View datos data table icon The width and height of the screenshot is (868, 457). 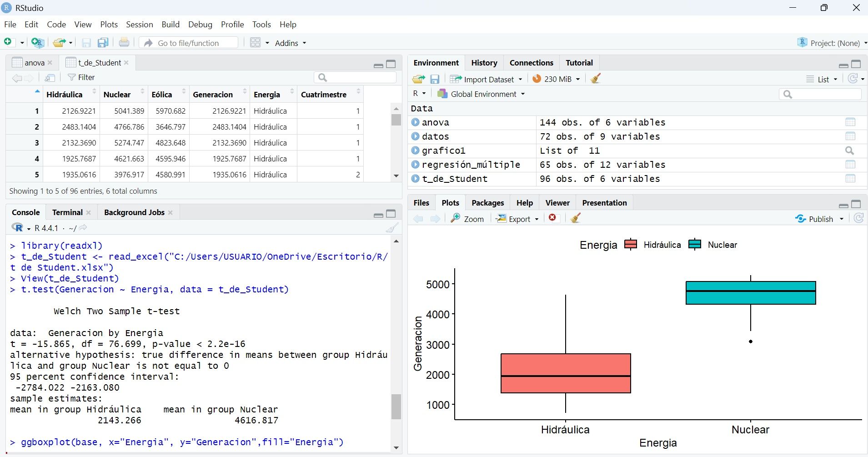point(850,136)
